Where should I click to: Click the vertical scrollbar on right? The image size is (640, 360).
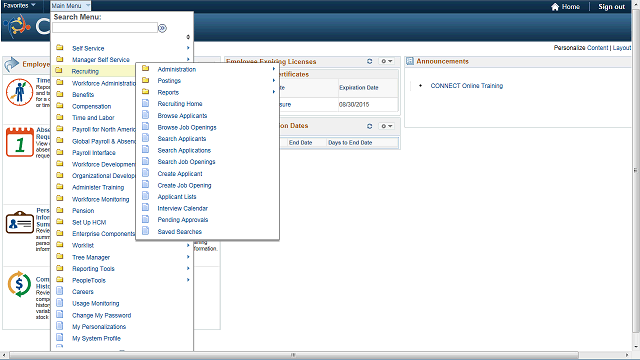pyautogui.click(x=636, y=171)
